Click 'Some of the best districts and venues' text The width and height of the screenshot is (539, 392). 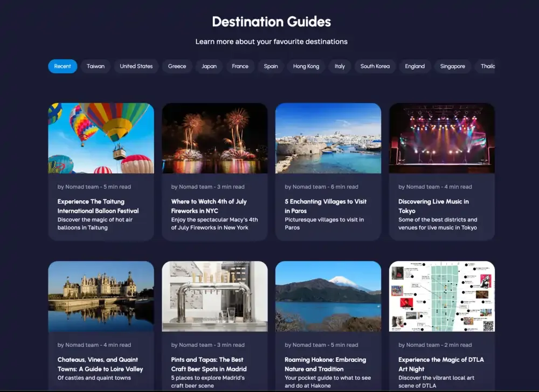coord(438,223)
